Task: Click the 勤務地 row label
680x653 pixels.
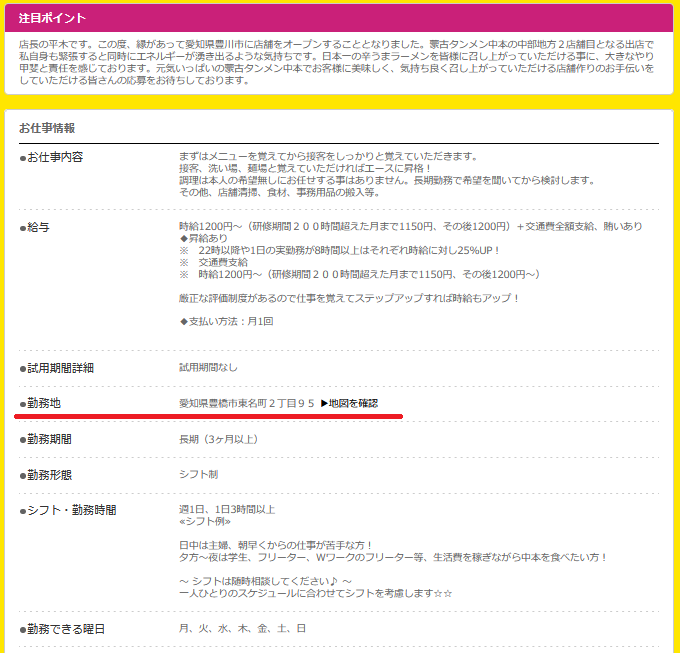Action: 47,403
